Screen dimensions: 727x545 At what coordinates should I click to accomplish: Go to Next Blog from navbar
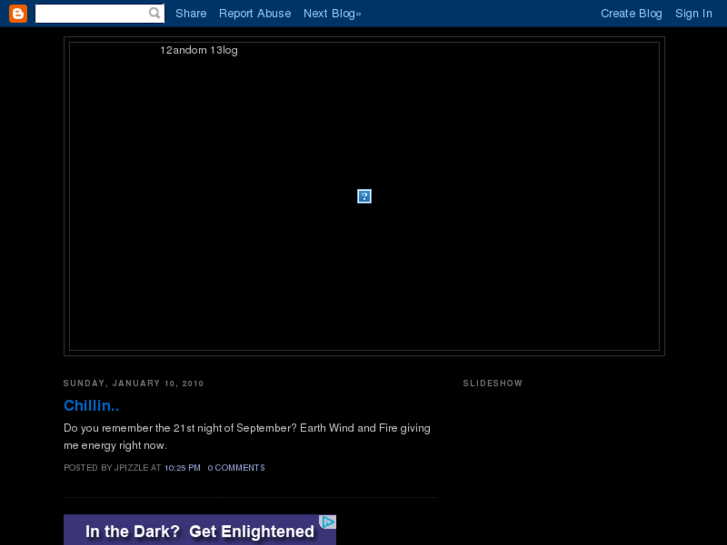point(332,13)
